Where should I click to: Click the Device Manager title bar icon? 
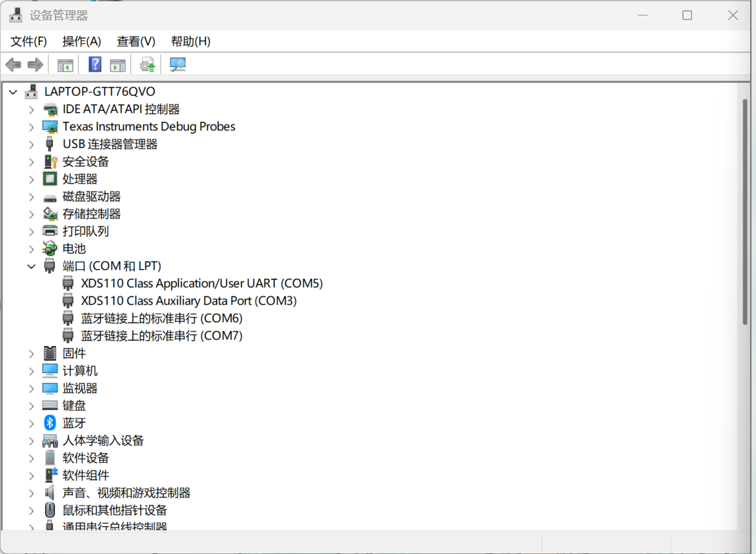[16, 15]
